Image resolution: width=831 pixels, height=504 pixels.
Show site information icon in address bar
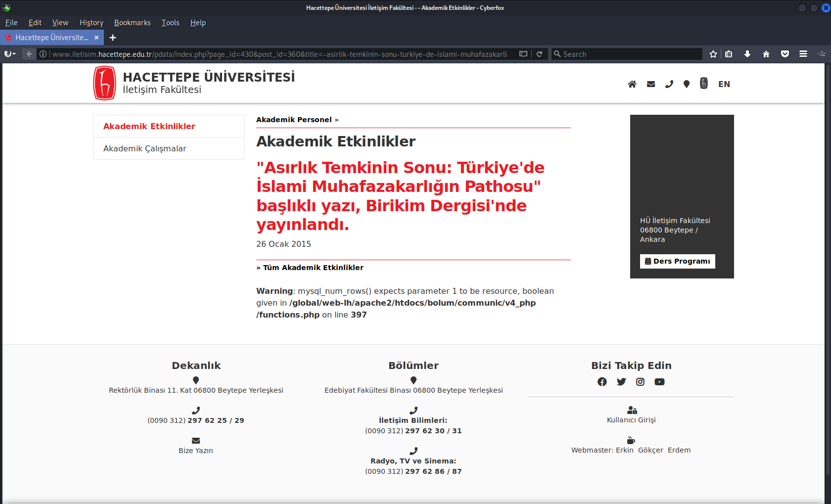point(43,54)
